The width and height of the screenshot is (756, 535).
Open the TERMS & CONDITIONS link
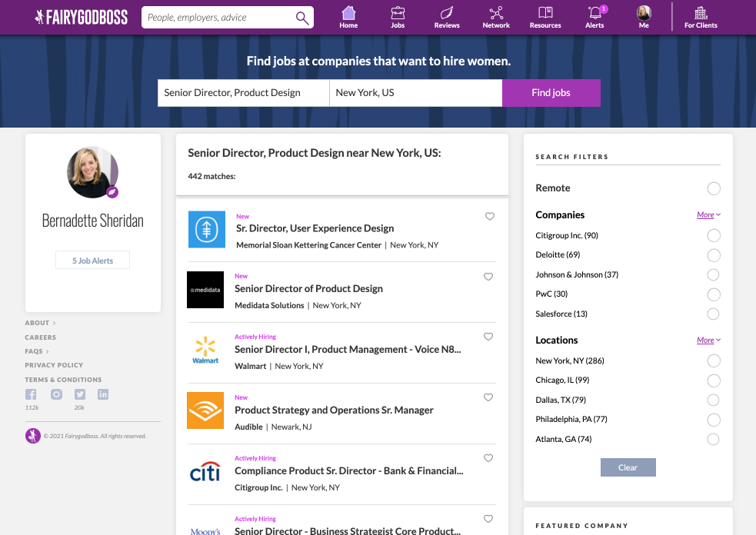tap(63, 380)
